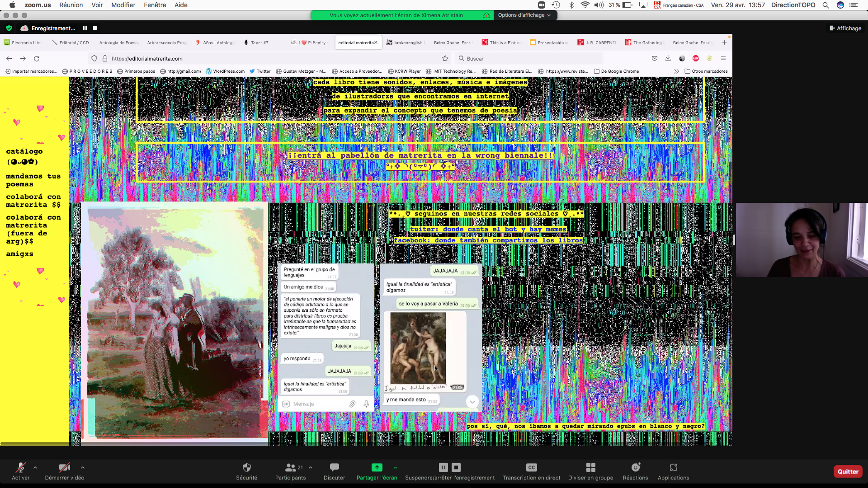Click Ximena's video thumbnail
Image resolution: width=868 pixels, height=488 pixels.
point(802,239)
